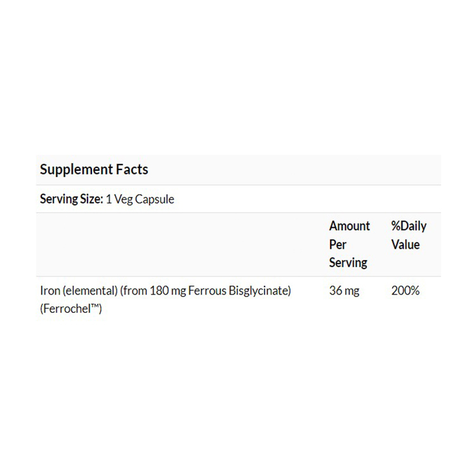
Task: Select the %Daily Value column header
Action: pos(409,235)
